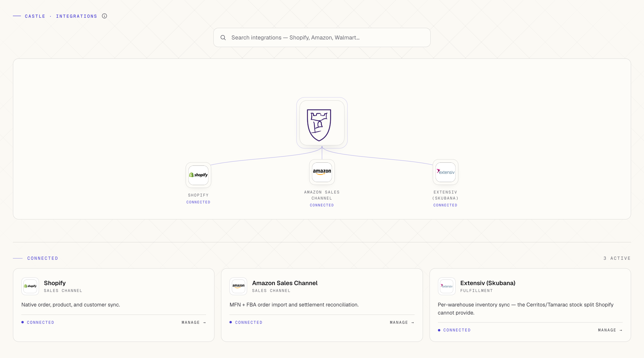Click the Shopify logo in its card
The width and height of the screenshot is (644, 358).
point(30,286)
